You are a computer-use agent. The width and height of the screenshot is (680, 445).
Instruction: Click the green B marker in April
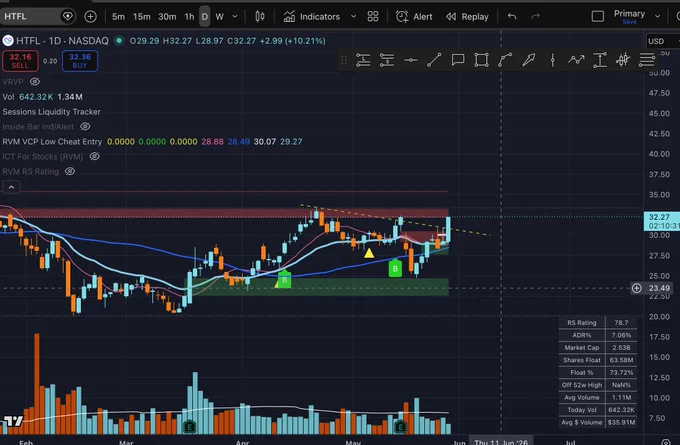[284, 279]
